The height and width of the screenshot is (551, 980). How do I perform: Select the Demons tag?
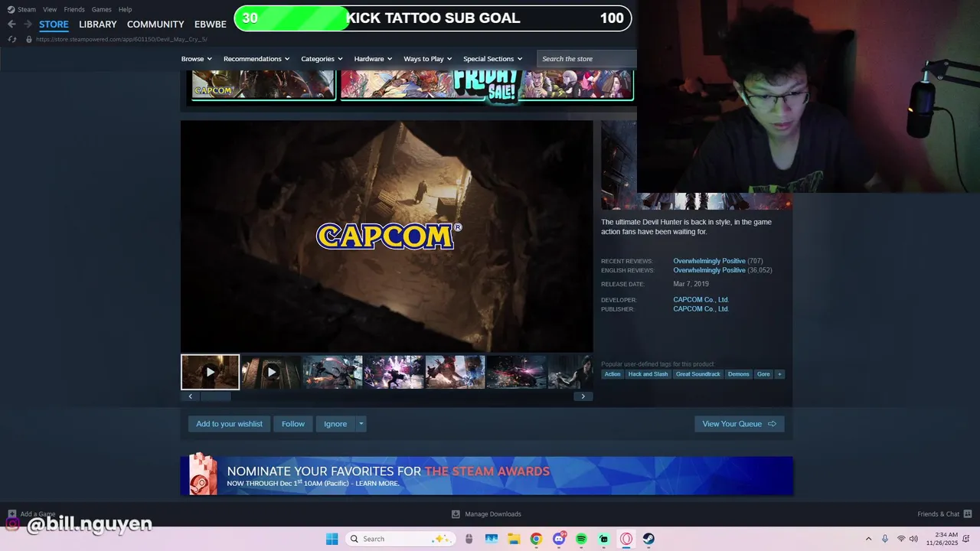pyautogui.click(x=739, y=374)
